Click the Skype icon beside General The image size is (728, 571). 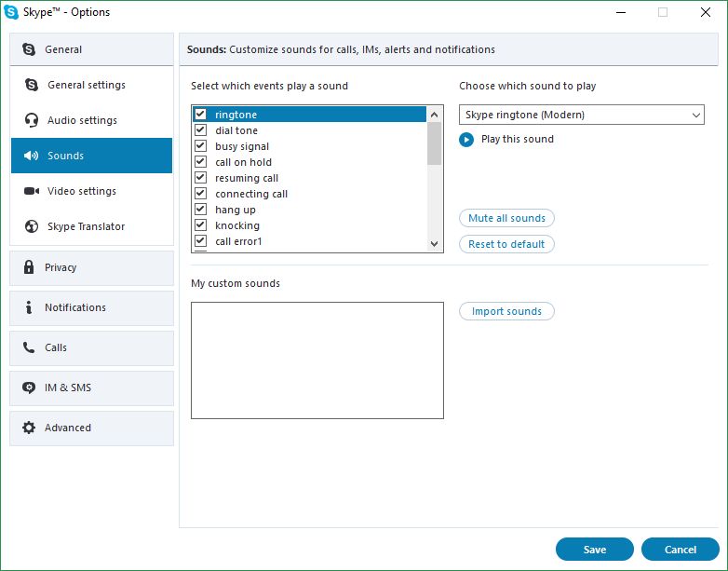[29, 49]
